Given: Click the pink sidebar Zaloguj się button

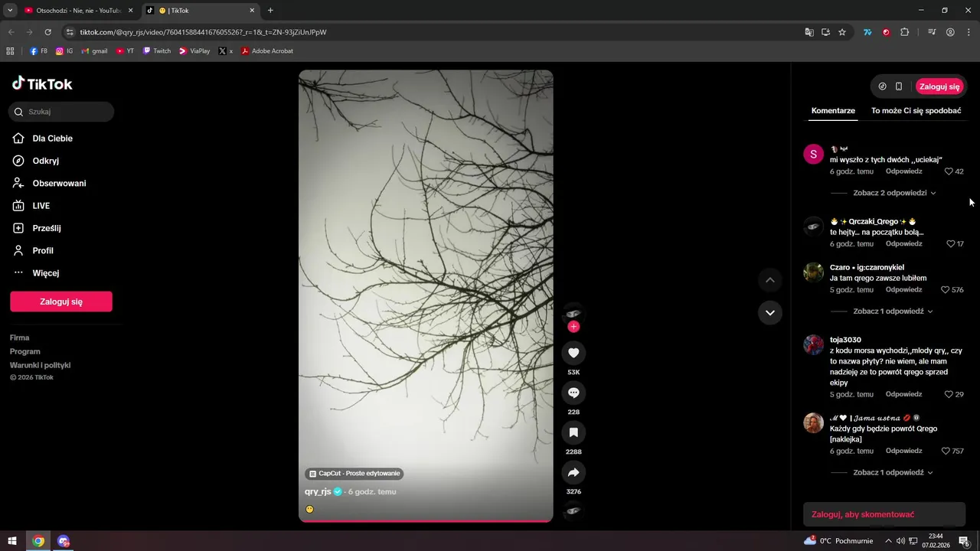Looking at the screenshot, I should pos(61,302).
